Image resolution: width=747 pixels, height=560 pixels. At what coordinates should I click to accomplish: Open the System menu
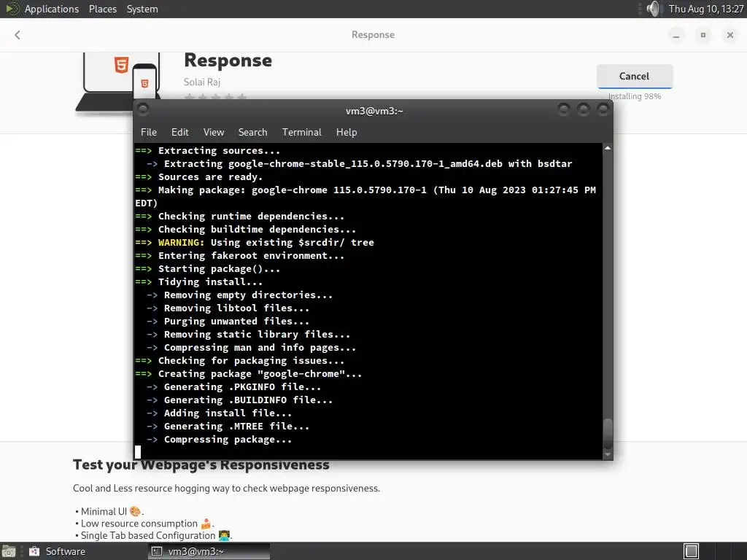tap(142, 9)
